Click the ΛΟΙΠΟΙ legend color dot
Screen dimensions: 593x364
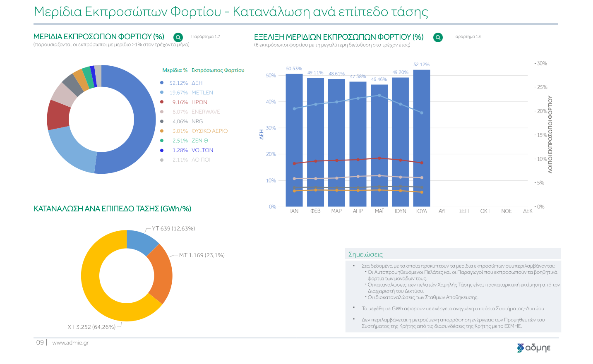click(162, 160)
